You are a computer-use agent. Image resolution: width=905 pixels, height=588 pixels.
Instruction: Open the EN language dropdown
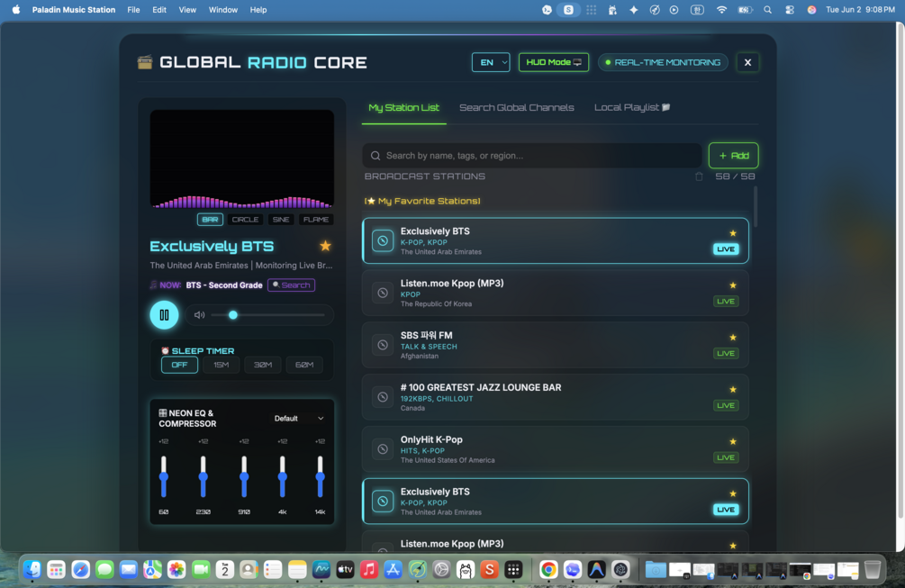491,62
